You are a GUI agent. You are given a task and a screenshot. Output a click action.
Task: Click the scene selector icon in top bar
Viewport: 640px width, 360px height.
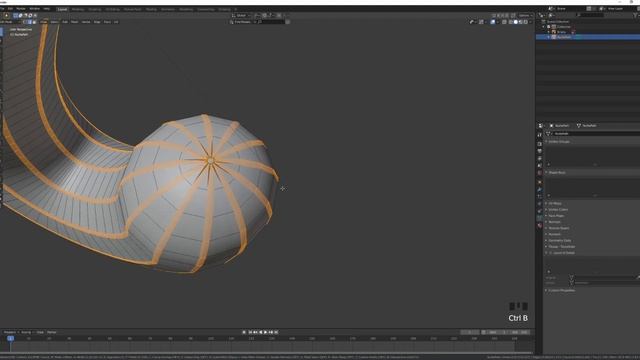tap(551, 9)
